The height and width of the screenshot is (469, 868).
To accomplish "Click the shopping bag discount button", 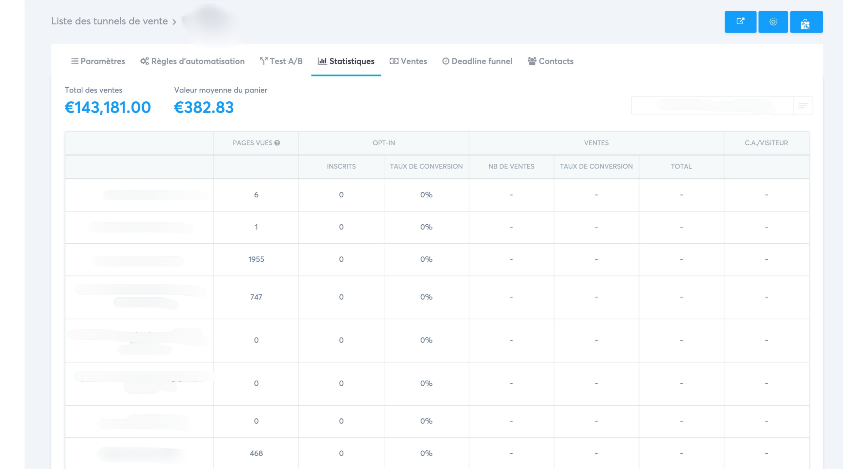I will pyautogui.click(x=806, y=22).
